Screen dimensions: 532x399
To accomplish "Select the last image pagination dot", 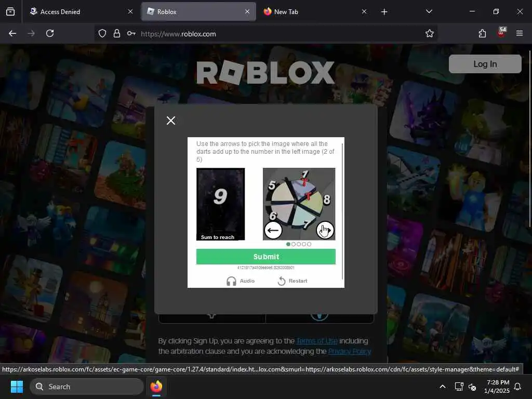I will pyautogui.click(x=309, y=244).
